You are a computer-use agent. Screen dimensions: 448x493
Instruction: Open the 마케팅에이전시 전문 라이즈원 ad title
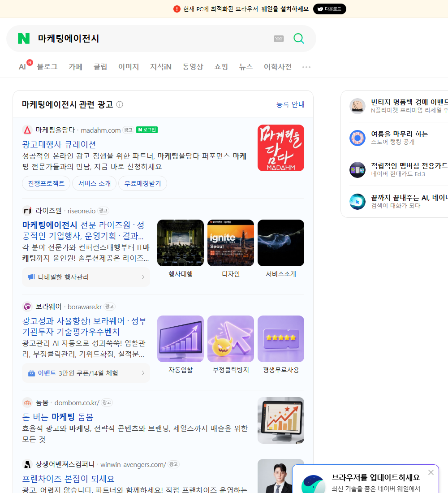[83, 230]
